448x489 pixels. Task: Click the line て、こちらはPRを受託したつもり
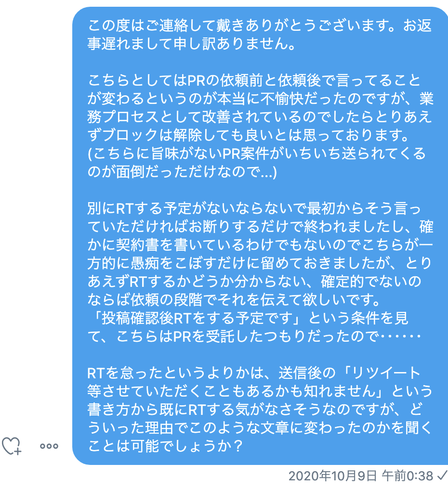pos(254,336)
